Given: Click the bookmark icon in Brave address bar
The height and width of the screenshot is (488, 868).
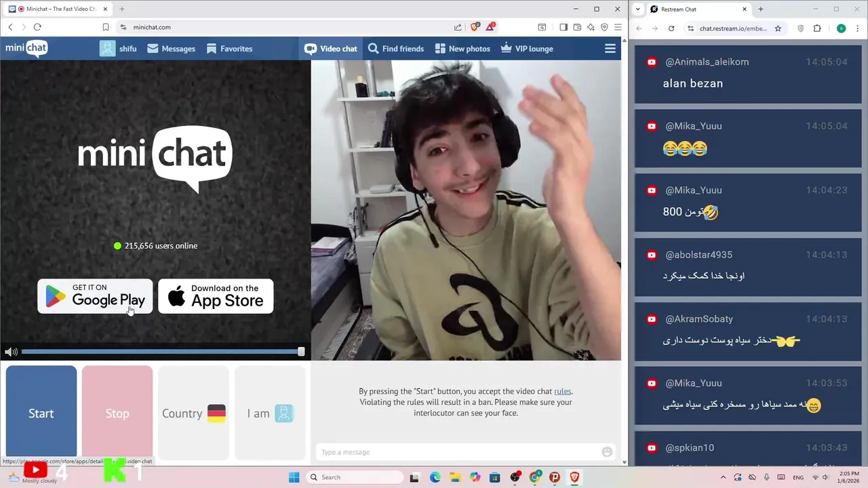Looking at the screenshot, I should (106, 27).
